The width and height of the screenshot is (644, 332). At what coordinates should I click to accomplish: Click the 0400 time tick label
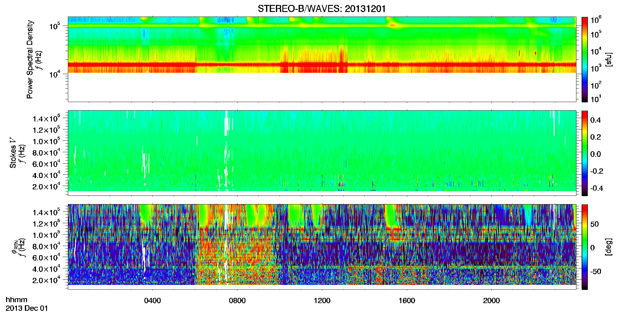(152, 301)
